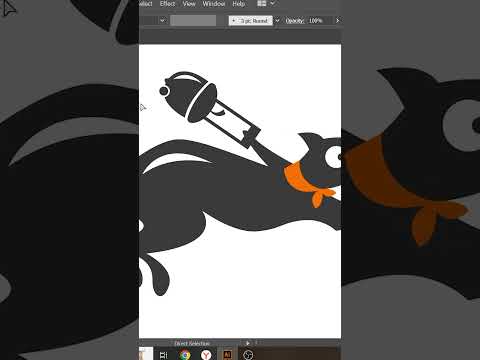Open Yandex Browser from the taskbar

pyautogui.click(x=206, y=355)
